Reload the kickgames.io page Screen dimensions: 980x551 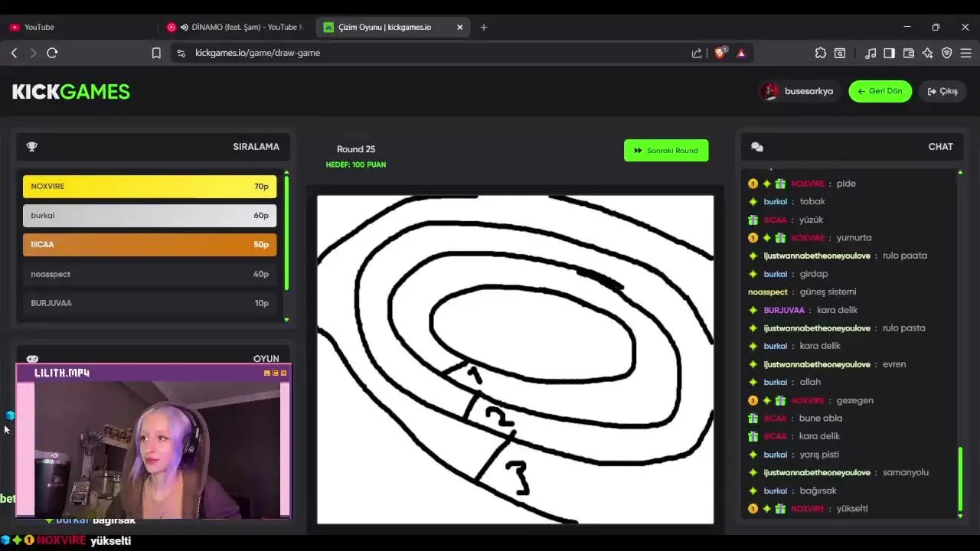(x=52, y=53)
